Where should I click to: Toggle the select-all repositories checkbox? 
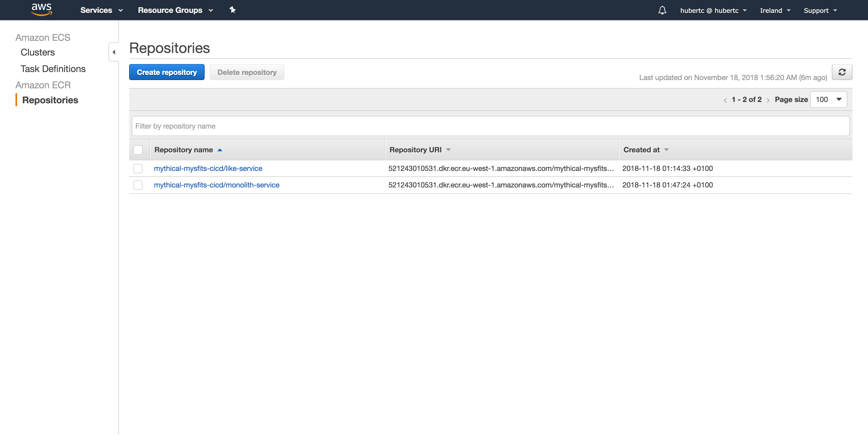click(138, 150)
